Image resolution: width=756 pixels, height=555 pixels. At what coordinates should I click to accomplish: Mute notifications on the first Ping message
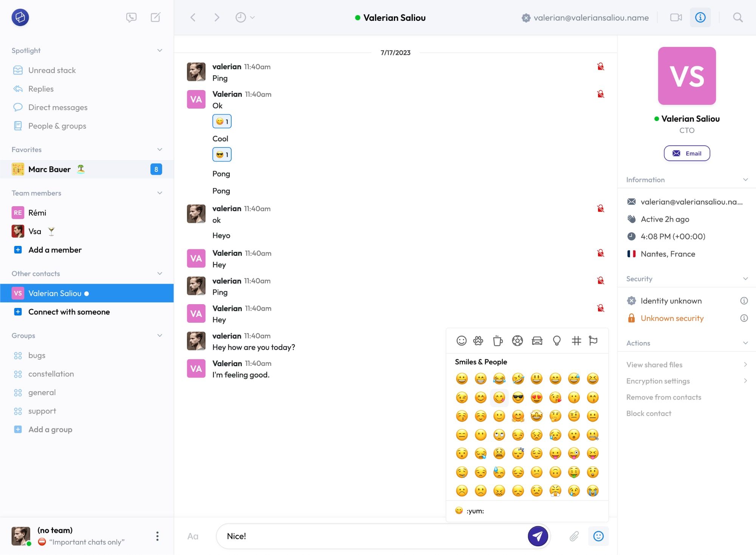coord(600,67)
